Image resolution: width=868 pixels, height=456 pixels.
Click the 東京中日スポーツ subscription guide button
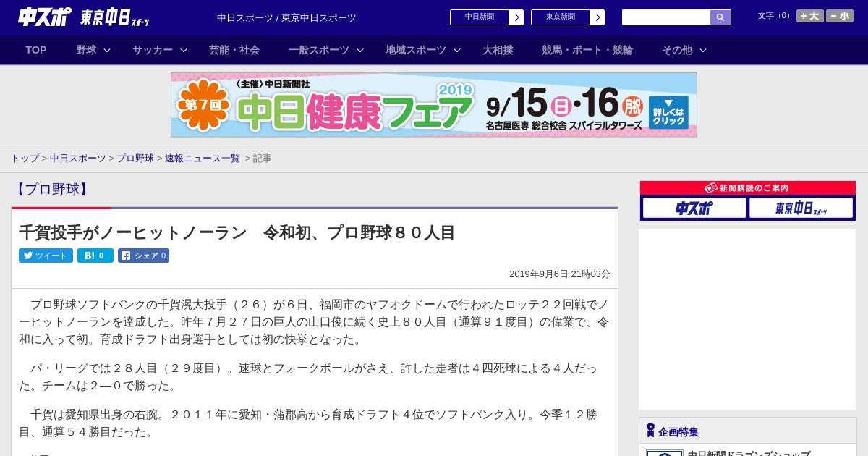801,208
